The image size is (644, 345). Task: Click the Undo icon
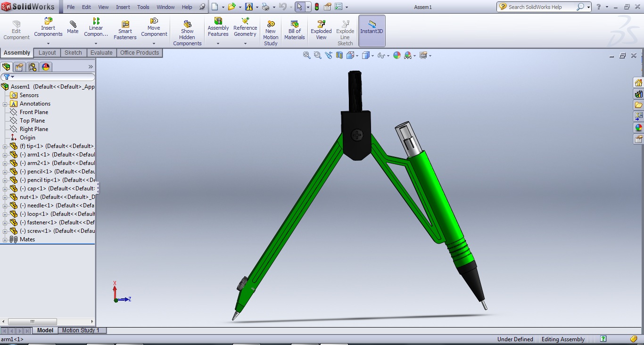[282, 7]
